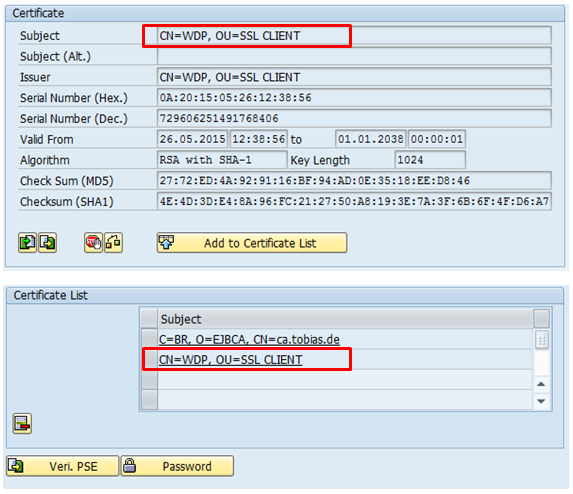
Task: Click the Add to Certificate List button
Action: (252, 243)
